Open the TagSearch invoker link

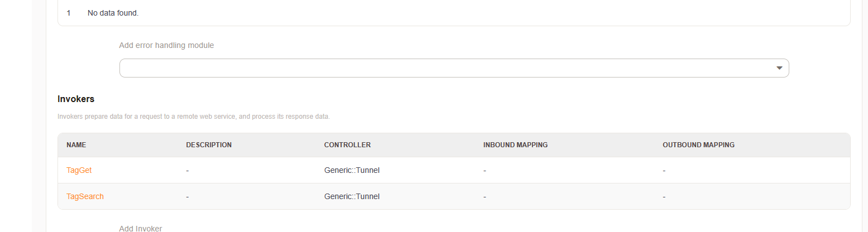85,196
